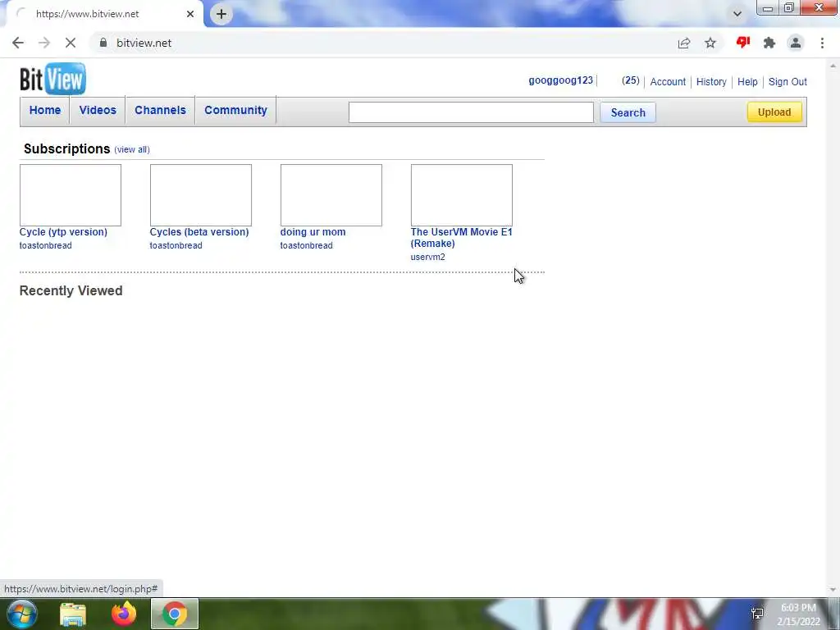Click the page scrollbar up arrow
Viewport: 840px width, 630px height.
pyautogui.click(x=833, y=66)
